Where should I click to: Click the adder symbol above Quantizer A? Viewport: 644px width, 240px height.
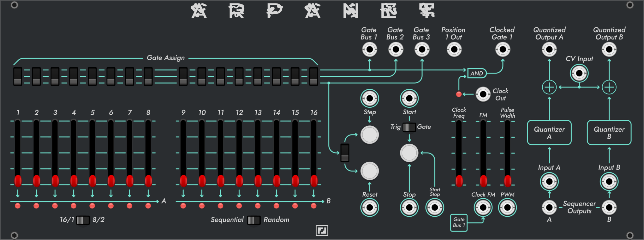(x=549, y=87)
